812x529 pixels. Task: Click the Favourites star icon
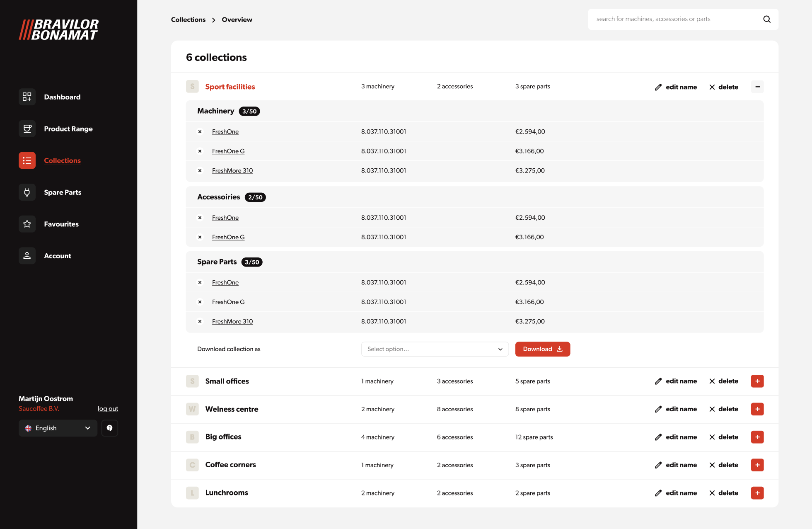[x=27, y=224]
